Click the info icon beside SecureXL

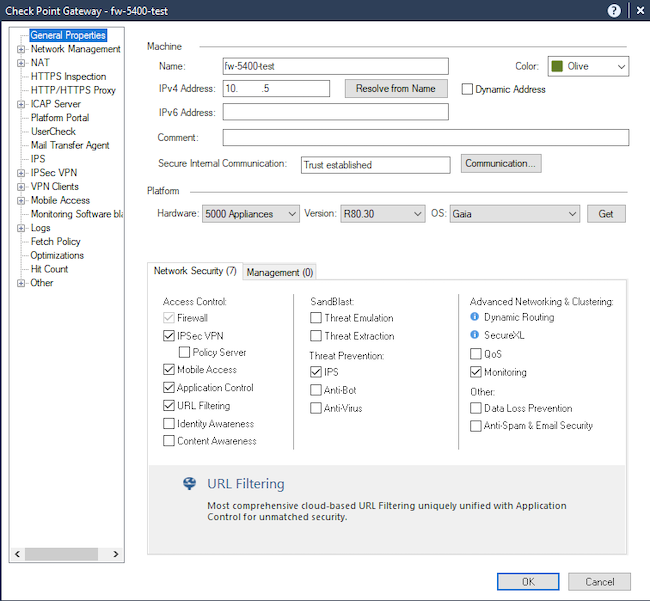pos(475,335)
